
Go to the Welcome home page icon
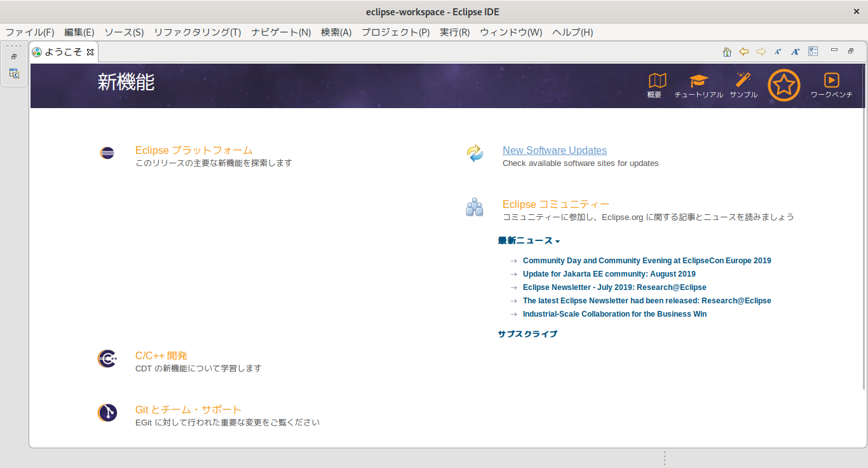point(727,52)
